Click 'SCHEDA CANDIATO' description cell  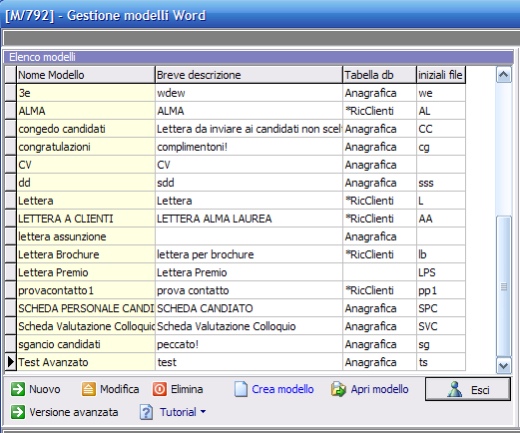(249, 308)
